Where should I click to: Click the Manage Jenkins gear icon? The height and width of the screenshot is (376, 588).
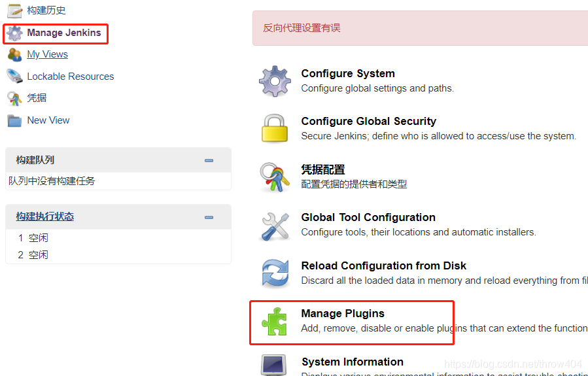coord(14,33)
